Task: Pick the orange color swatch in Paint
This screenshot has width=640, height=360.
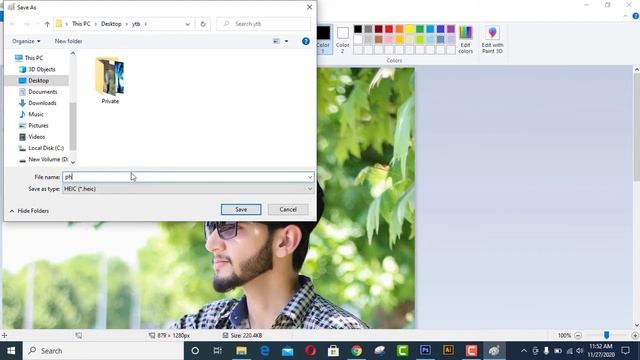Action: 399,29
